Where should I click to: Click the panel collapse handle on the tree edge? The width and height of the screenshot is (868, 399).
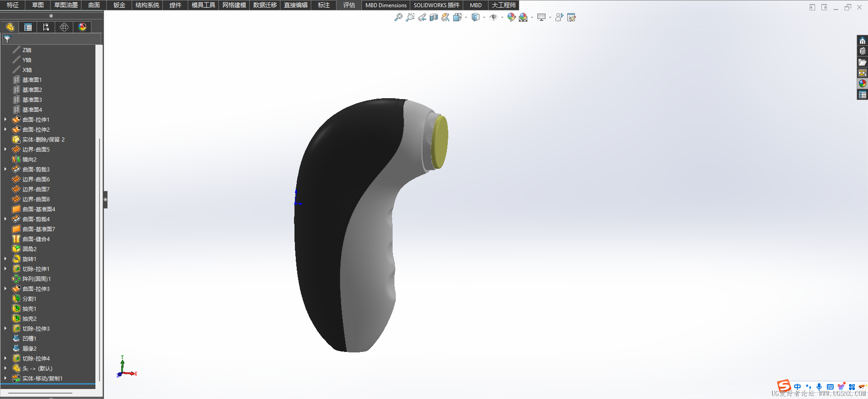105,199
